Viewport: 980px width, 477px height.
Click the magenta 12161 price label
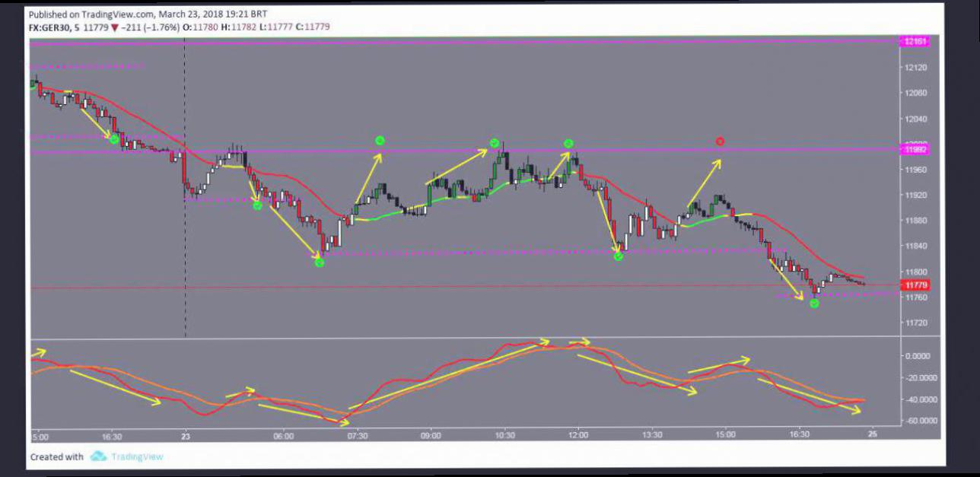pos(915,42)
